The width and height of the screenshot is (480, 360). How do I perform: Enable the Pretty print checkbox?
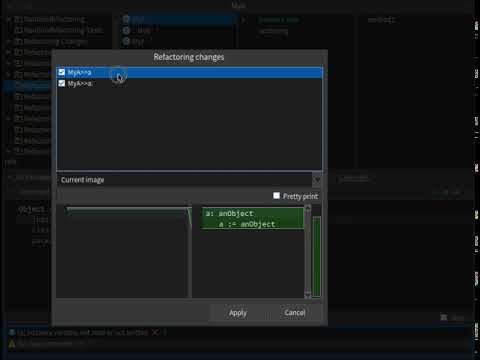[276, 196]
